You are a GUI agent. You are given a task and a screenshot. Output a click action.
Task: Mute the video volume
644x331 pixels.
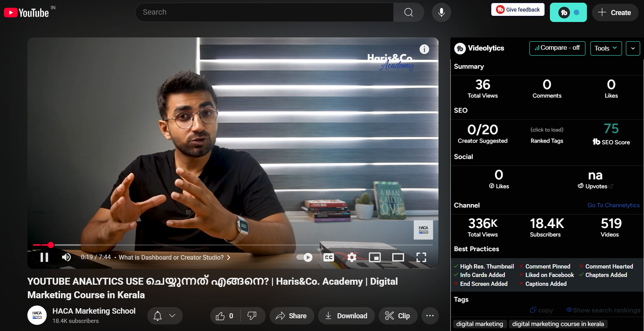[66, 257]
